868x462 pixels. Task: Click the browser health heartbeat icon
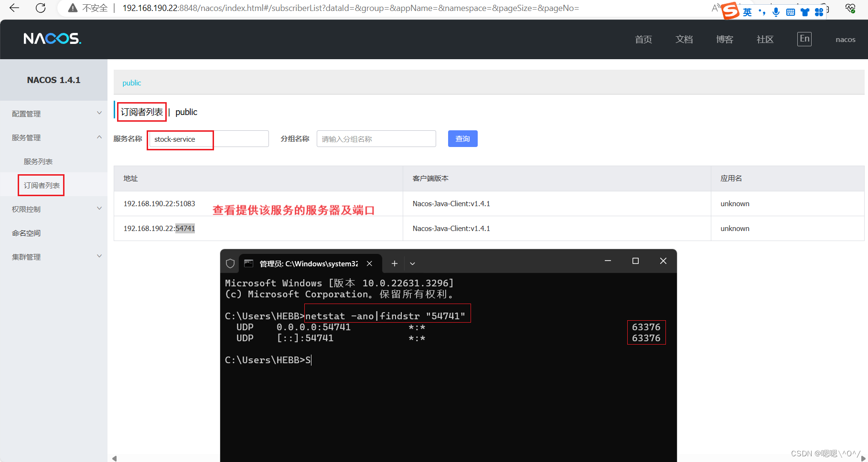[x=850, y=8]
